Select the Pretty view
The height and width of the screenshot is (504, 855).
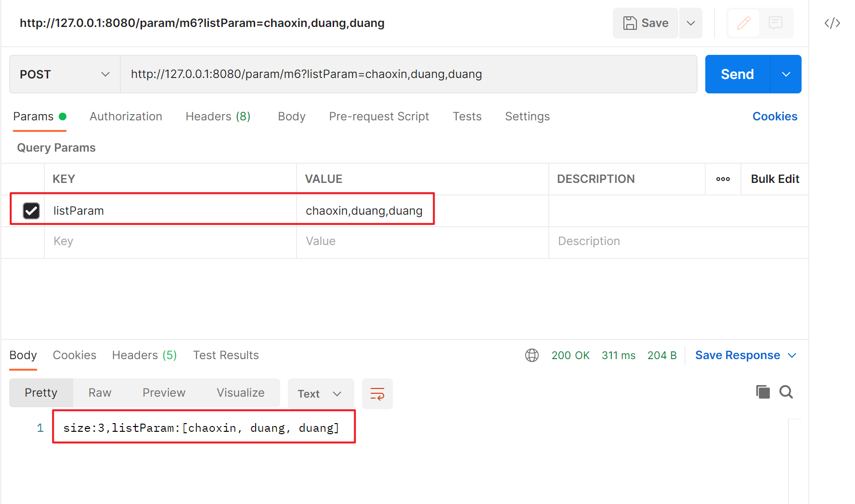click(41, 393)
